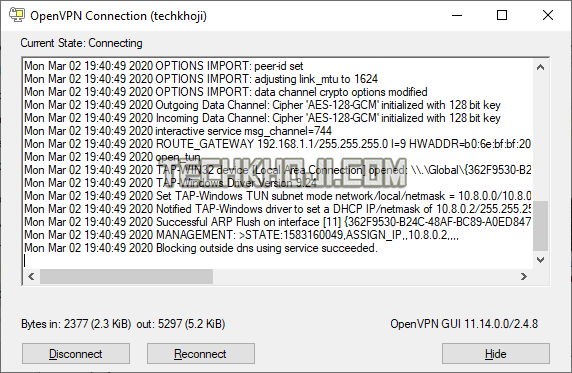Click the ROUTE_GATEWAY log entry

(x=277, y=144)
